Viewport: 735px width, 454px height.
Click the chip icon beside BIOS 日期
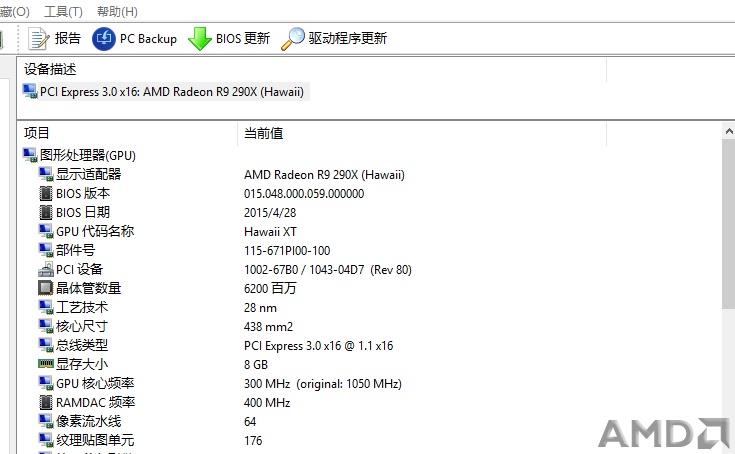pos(46,212)
